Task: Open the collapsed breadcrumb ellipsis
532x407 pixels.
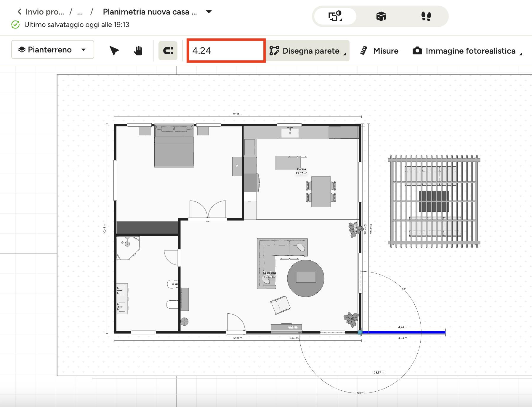Action: (80, 12)
